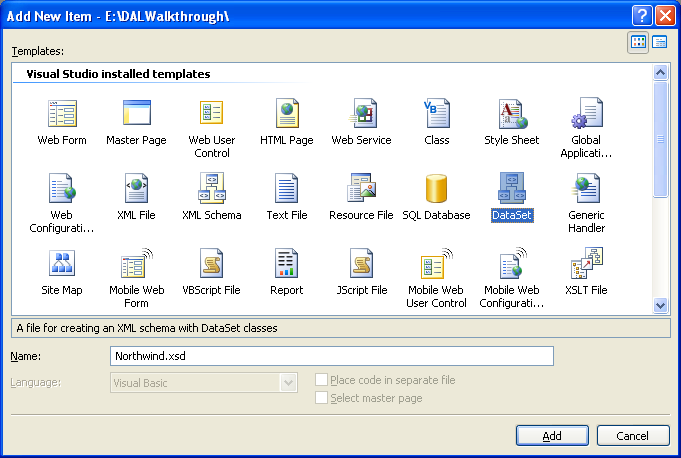Click the description text about DataSet classes
This screenshot has height=458, width=681.
[x=147, y=328]
